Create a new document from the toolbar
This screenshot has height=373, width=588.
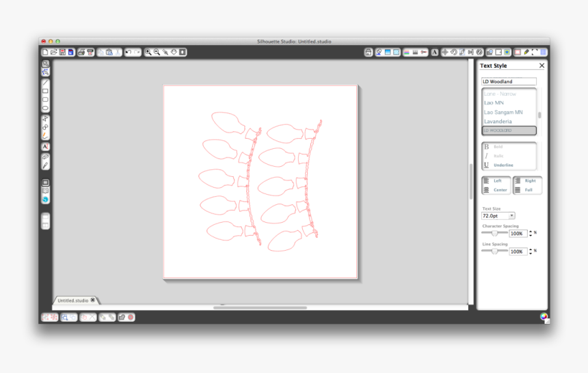(x=45, y=52)
